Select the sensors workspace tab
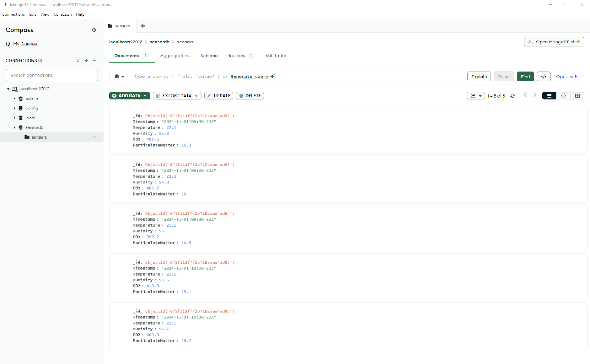This screenshot has height=364, width=590. pos(119,26)
